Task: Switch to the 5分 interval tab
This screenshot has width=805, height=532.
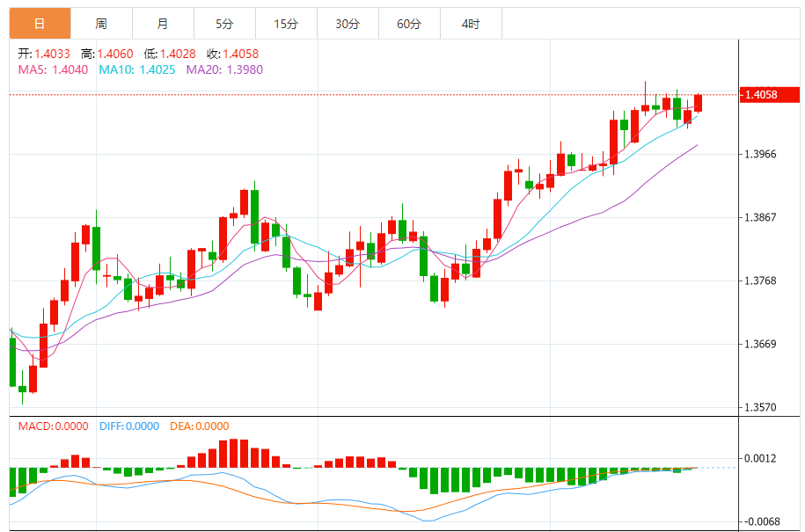Action: (x=224, y=24)
